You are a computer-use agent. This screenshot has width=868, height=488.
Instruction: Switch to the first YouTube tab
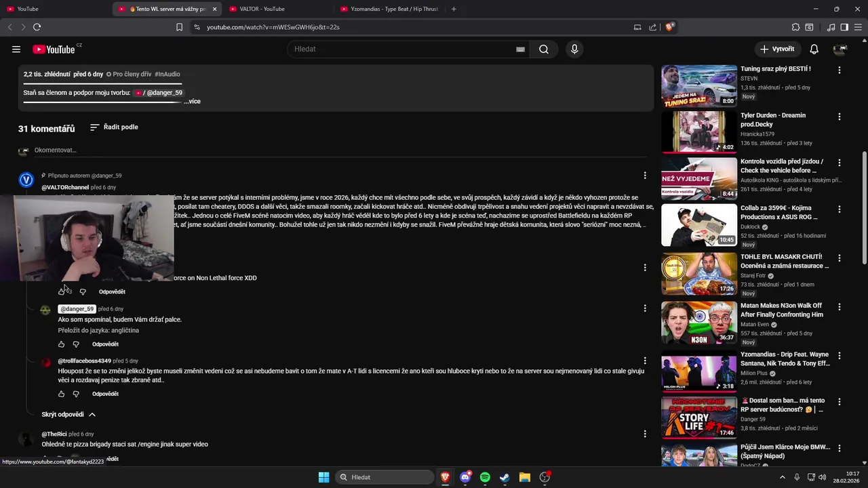[x=54, y=9]
